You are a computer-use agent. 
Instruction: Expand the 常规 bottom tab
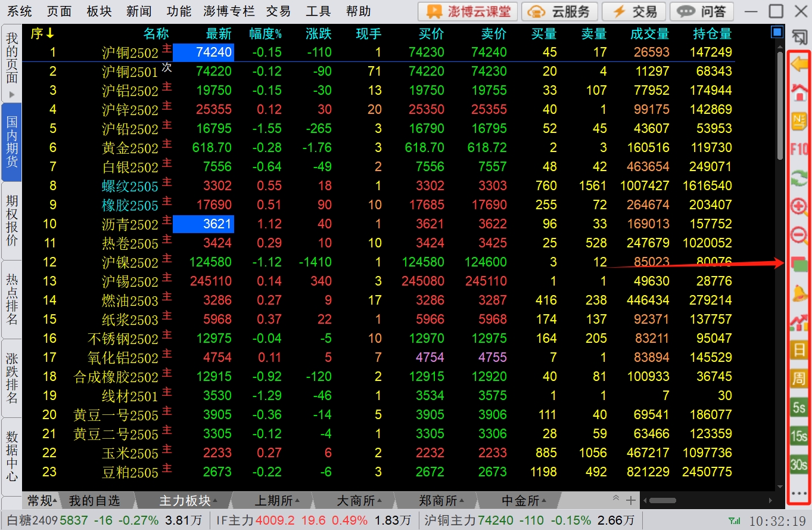tap(42, 500)
